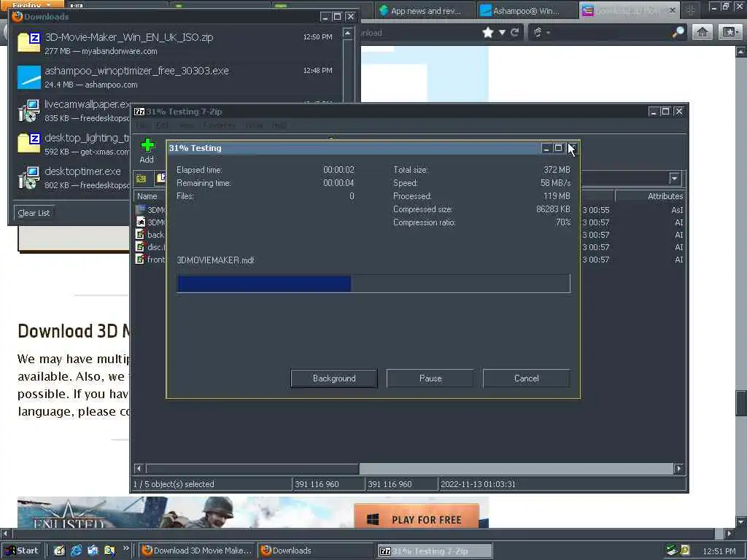
Task: Click the green Add button in 7-Zip
Action: tap(147, 150)
